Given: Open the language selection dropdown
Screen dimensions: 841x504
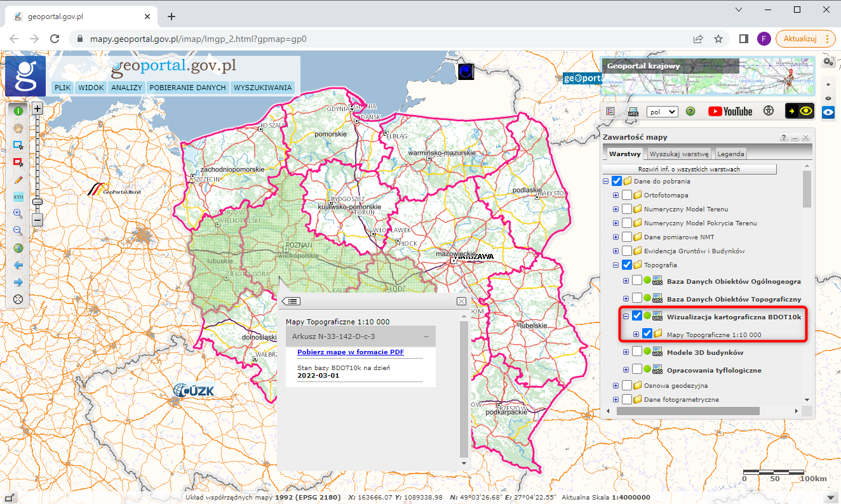Looking at the screenshot, I should (x=662, y=111).
